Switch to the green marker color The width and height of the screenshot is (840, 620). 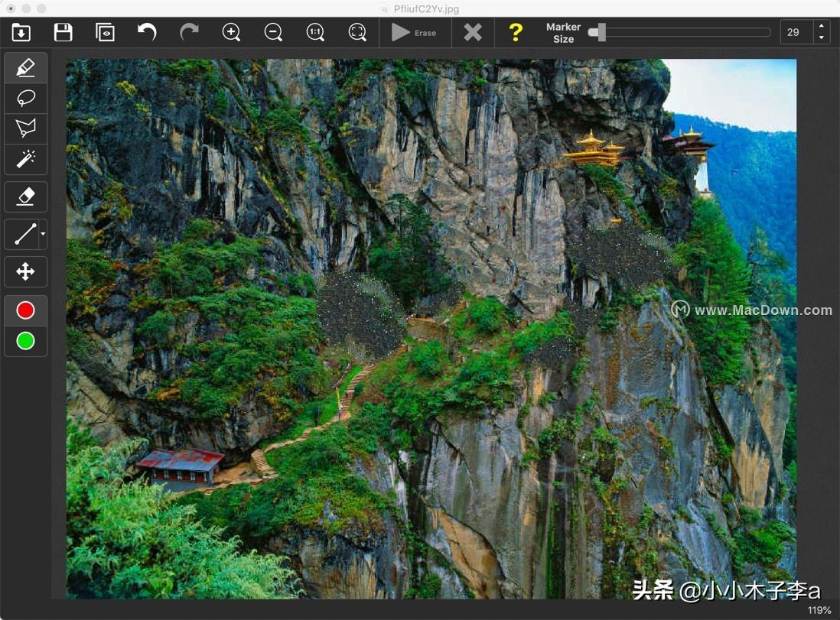pyautogui.click(x=25, y=342)
